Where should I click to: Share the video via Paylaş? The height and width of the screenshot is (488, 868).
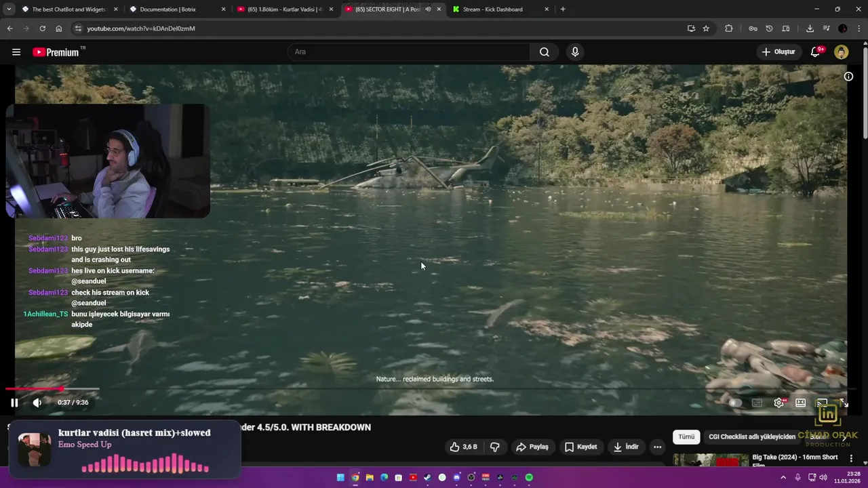(532, 447)
